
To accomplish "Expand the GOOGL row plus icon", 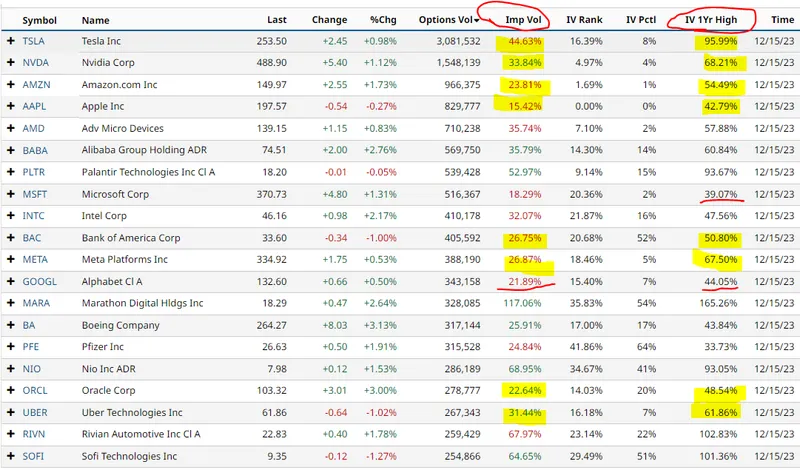I will pos(11,281).
